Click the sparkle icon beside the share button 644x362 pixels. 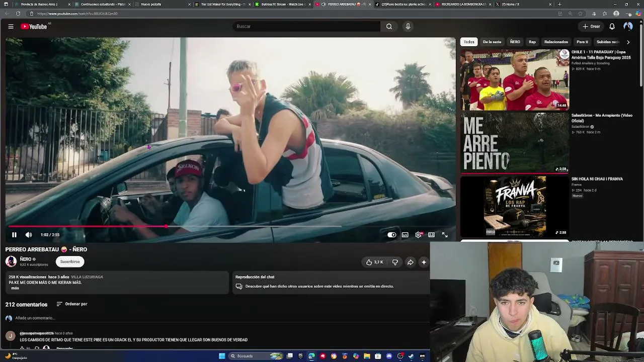424,262
